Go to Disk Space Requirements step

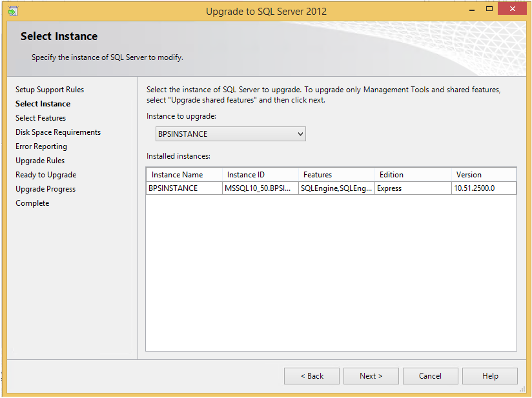57,132
